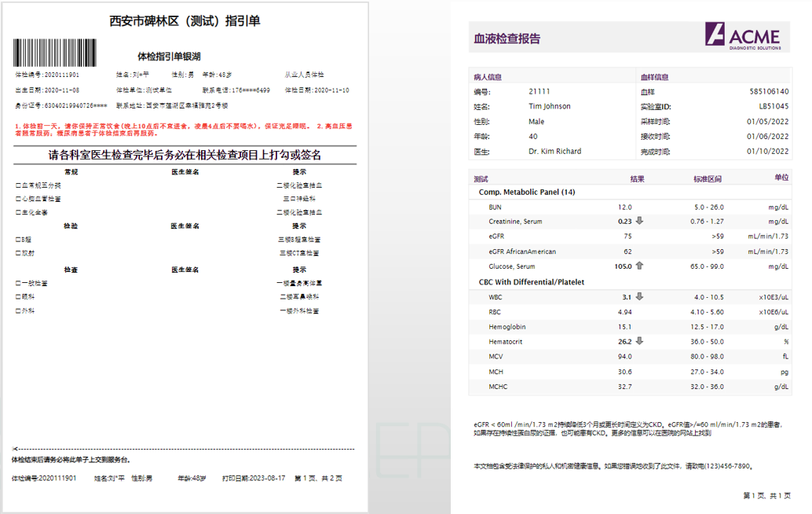Click the eGFR AfricanAmerican row label
Screen dimensions: 812x514
click(x=522, y=251)
